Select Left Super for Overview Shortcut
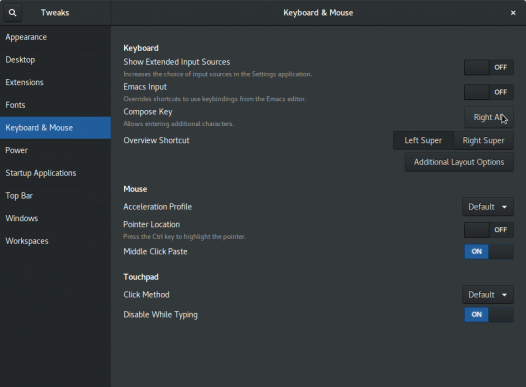This screenshot has width=526, height=387. click(423, 141)
